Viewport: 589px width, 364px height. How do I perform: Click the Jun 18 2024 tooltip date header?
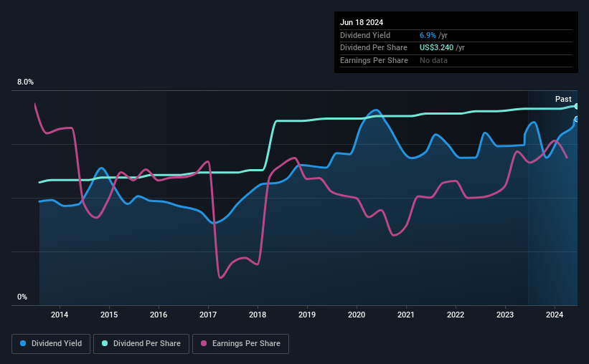pyautogui.click(x=362, y=22)
